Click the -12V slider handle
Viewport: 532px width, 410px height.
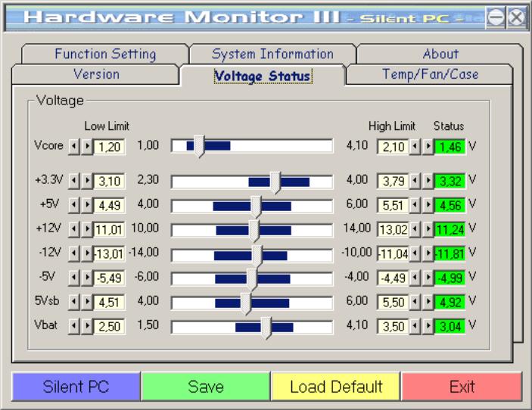pos(257,256)
